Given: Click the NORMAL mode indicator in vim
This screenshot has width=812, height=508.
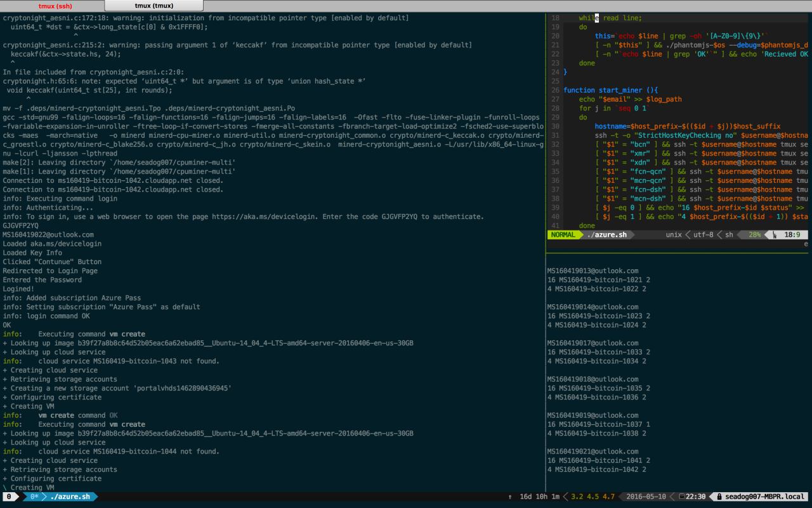Looking at the screenshot, I should 563,235.
